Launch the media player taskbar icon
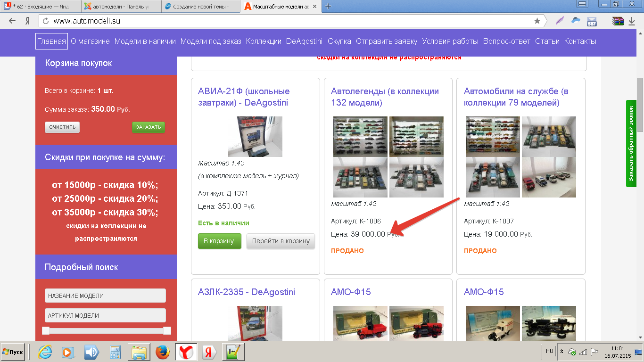This screenshot has width=644, height=362. pyautogui.click(x=68, y=352)
